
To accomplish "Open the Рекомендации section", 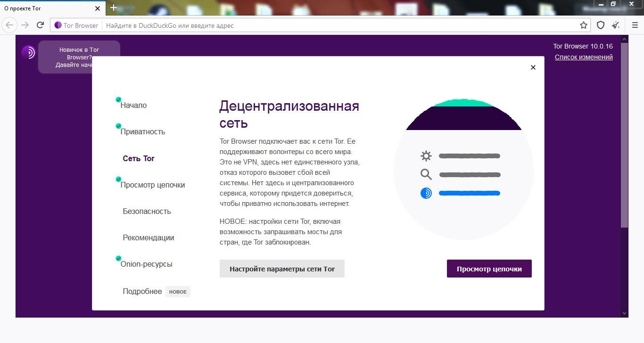I will point(149,238).
